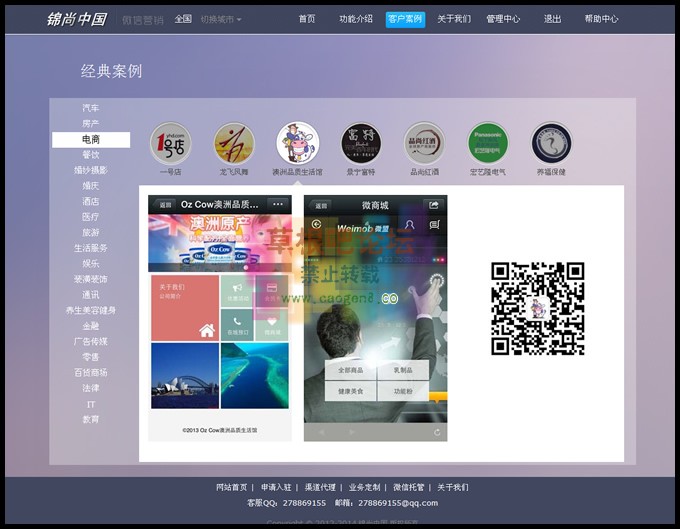Tap 乳制品 button in 微商城 preview

403,370
